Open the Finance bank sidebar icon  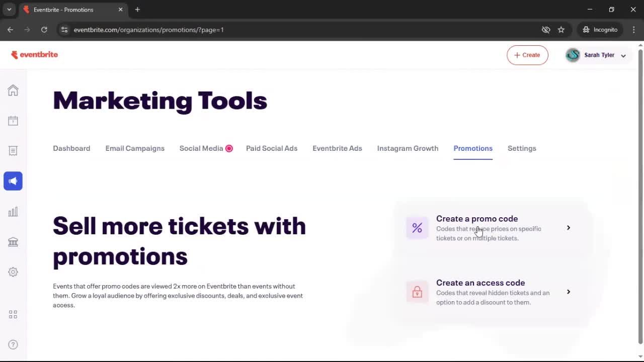click(x=13, y=242)
